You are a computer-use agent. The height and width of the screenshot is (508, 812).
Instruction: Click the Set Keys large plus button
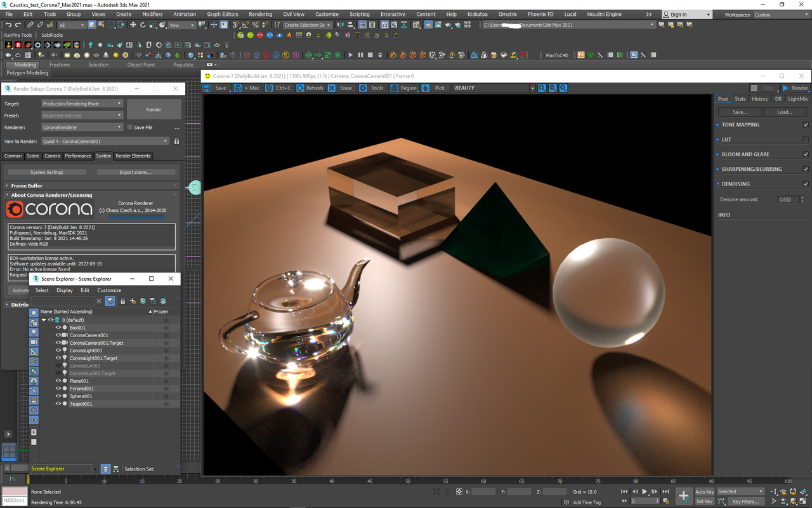tap(683, 496)
